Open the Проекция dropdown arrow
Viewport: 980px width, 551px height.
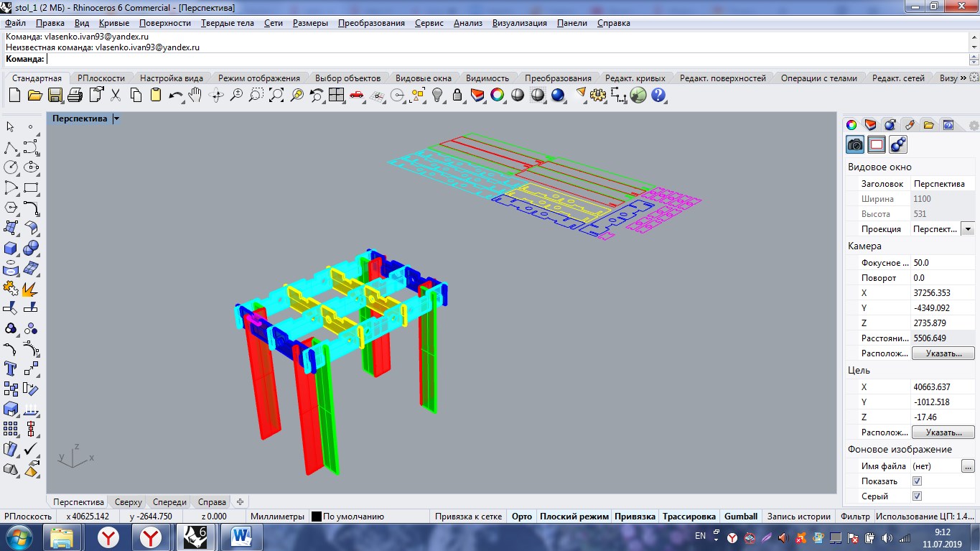point(967,229)
